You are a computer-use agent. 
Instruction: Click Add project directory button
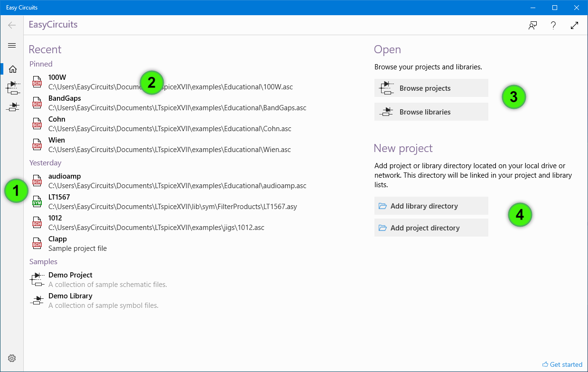tap(431, 228)
